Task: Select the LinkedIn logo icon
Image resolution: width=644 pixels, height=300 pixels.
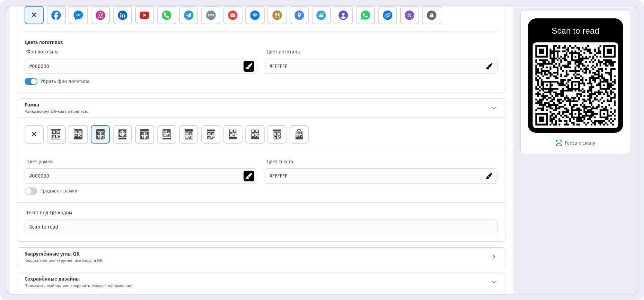Action: (x=123, y=15)
